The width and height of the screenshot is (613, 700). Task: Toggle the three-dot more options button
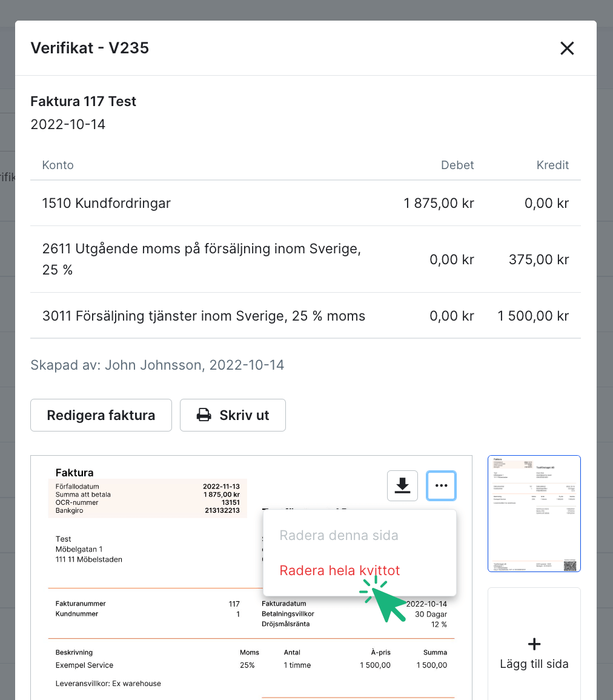(x=441, y=485)
